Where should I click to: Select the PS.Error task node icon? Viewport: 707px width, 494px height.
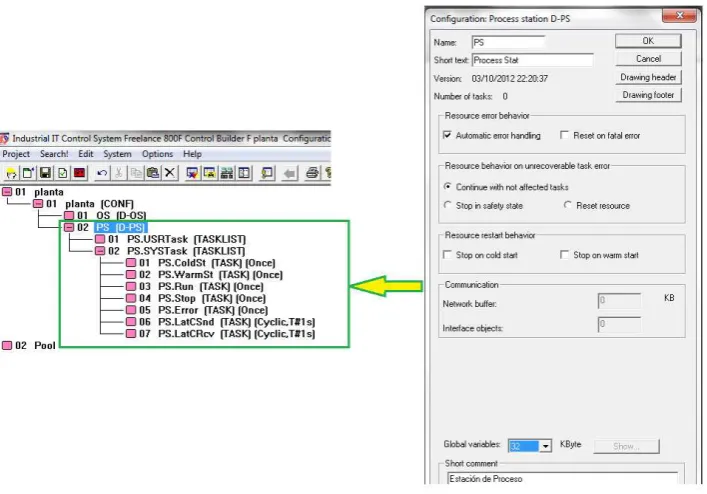pyautogui.click(x=131, y=310)
